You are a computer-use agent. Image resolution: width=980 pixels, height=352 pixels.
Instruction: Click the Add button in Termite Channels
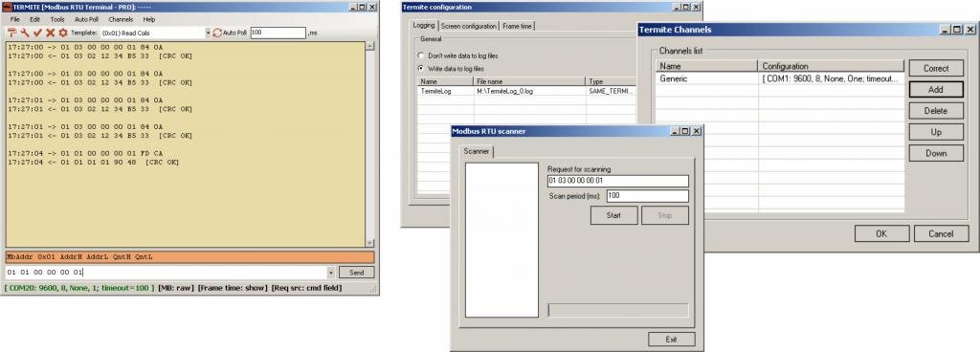(x=936, y=90)
